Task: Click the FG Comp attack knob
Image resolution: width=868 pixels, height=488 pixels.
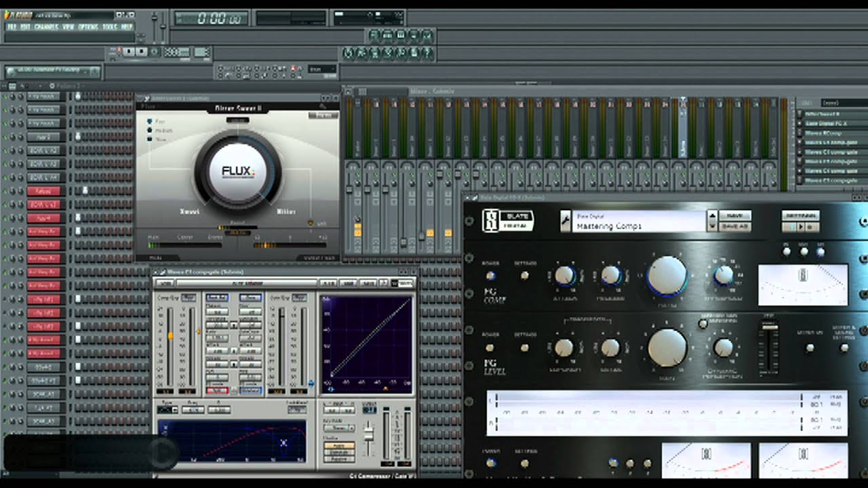Action: [x=564, y=275]
